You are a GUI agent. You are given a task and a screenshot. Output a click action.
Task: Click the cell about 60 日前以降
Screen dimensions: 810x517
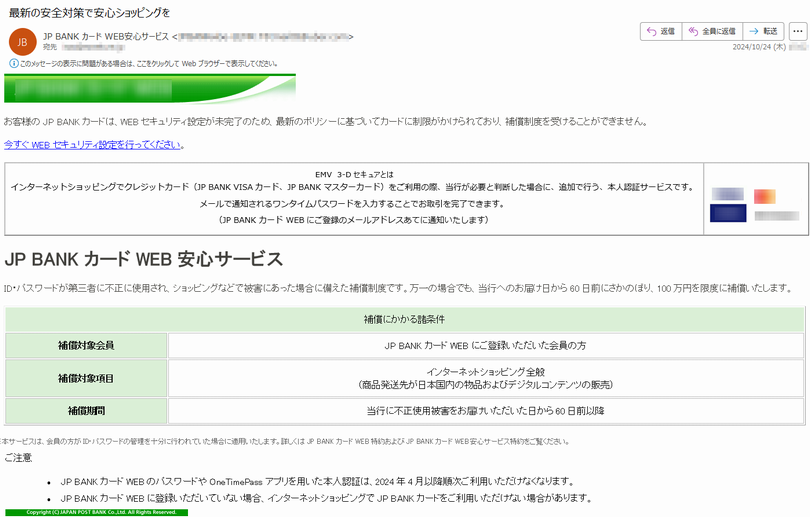pos(486,411)
